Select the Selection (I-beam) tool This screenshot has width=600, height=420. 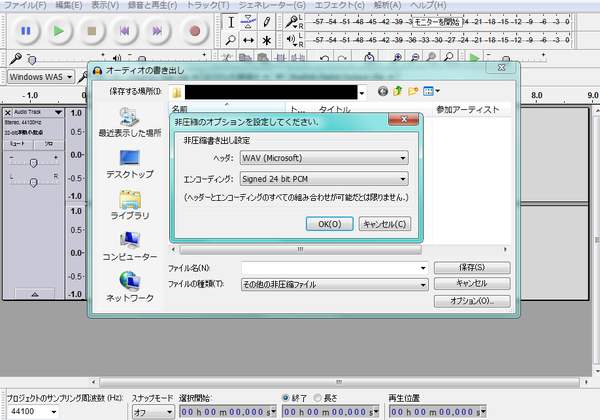pos(231,22)
